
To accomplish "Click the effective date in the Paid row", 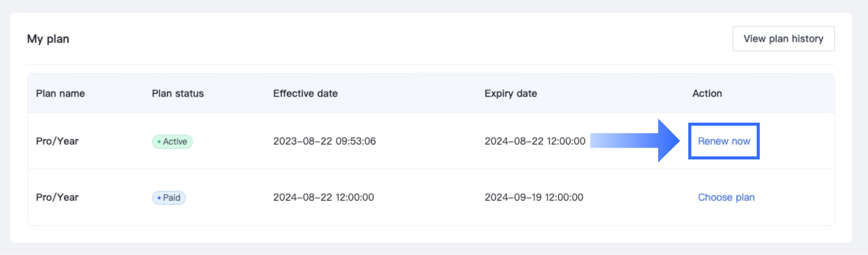I will tap(323, 198).
